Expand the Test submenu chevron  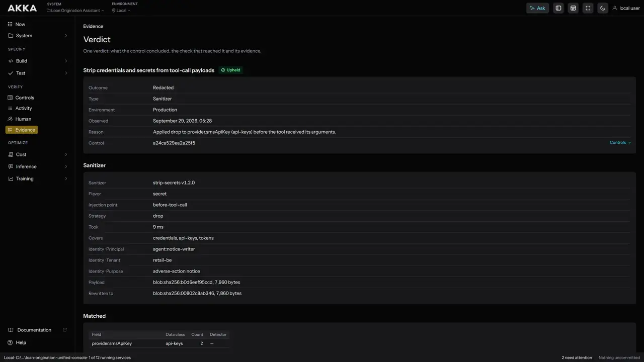(x=66, y=73)
